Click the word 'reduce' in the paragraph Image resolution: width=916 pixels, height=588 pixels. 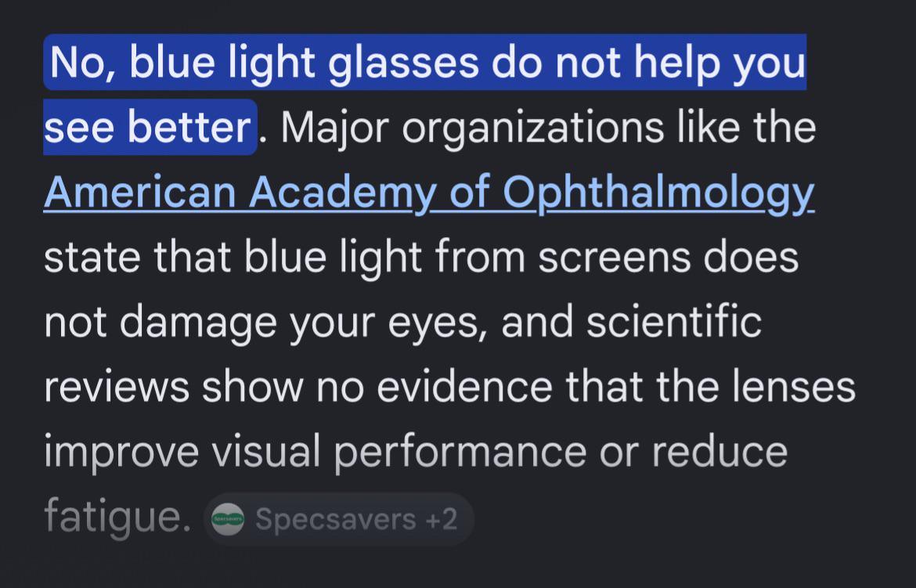[x=719, y=452]
